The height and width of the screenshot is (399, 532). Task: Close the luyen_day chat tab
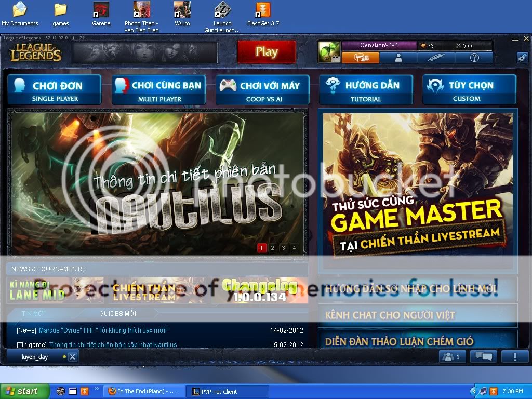(72, 357)
